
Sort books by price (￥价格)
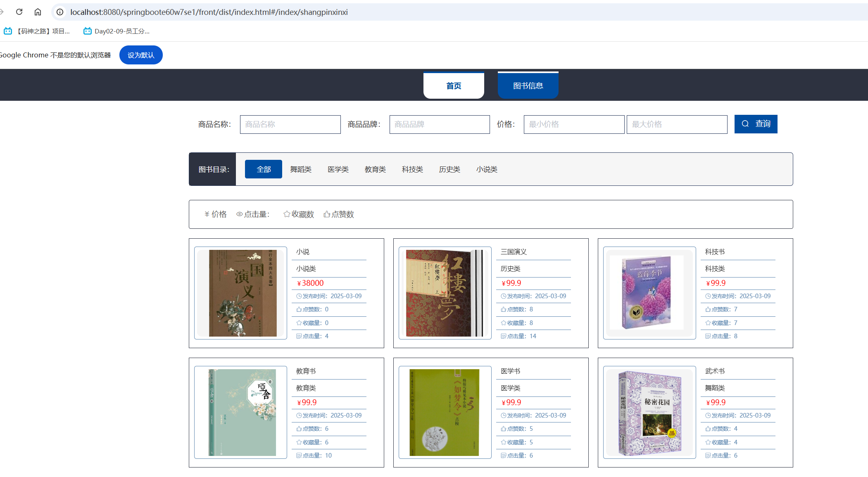tap(216, 214)
